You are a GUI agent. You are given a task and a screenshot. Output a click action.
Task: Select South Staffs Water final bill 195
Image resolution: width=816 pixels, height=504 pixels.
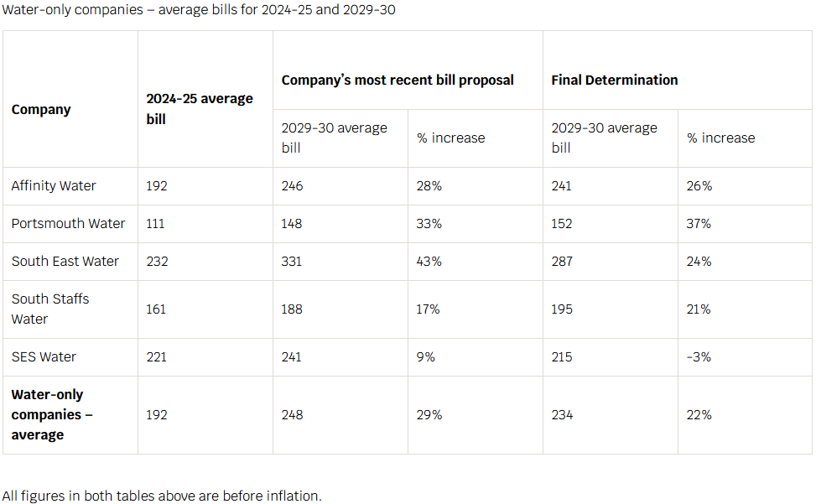(x=562, y=309)
